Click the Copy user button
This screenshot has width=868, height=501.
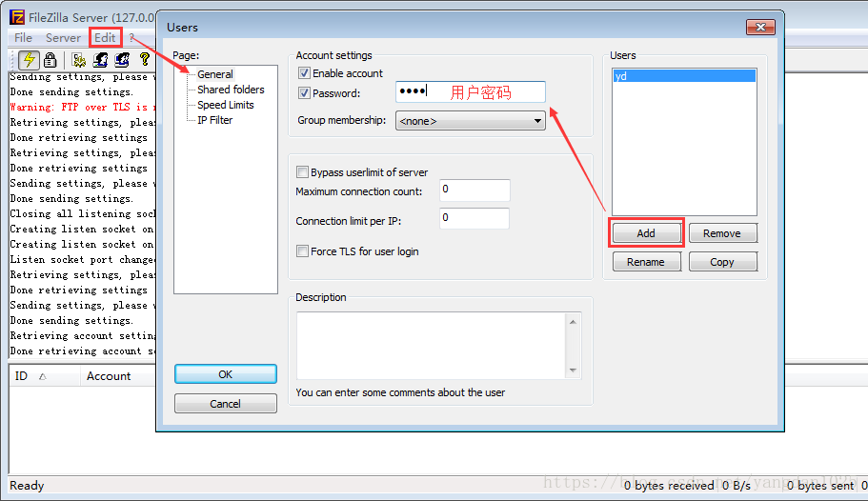point(722,262)
